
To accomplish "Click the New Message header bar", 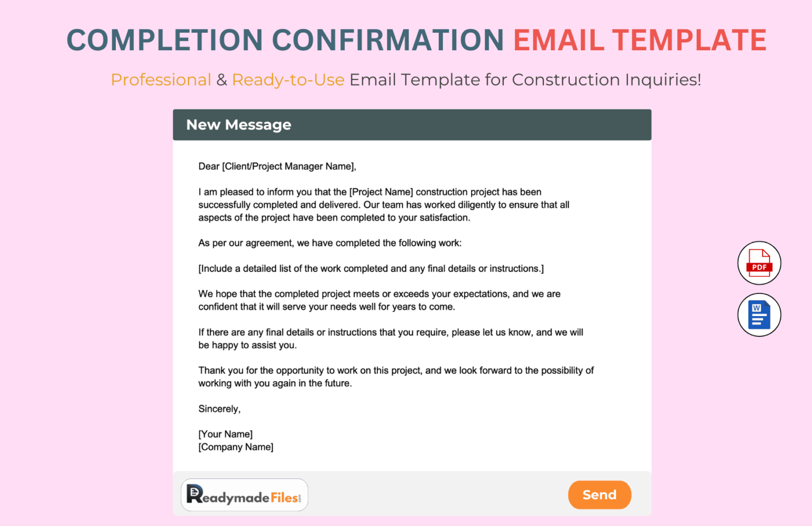I will (x=412, y=125).
